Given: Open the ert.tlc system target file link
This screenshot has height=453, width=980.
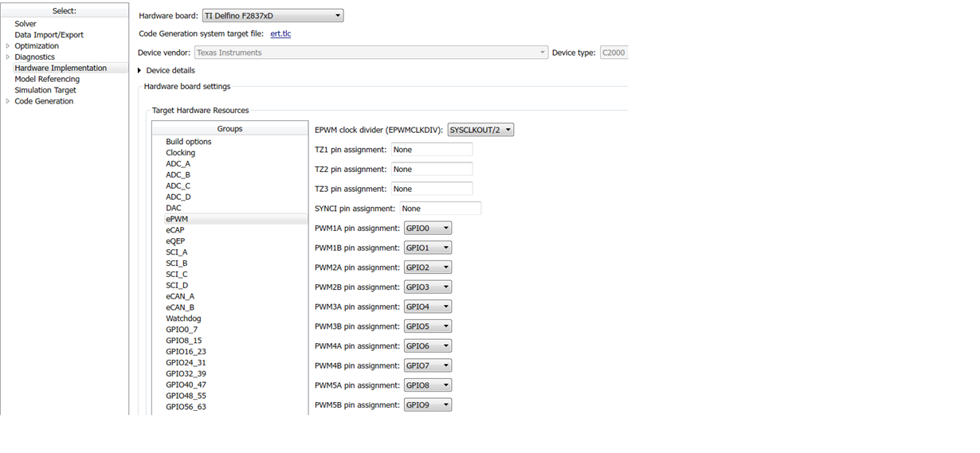Looking at the screenshot, I should pos(280,33).
